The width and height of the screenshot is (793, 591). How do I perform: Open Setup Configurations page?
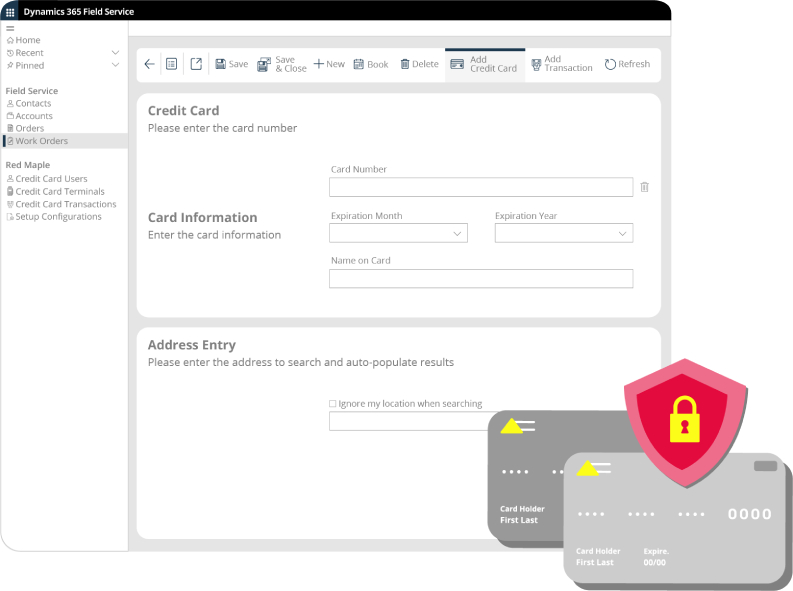point(58,217)
